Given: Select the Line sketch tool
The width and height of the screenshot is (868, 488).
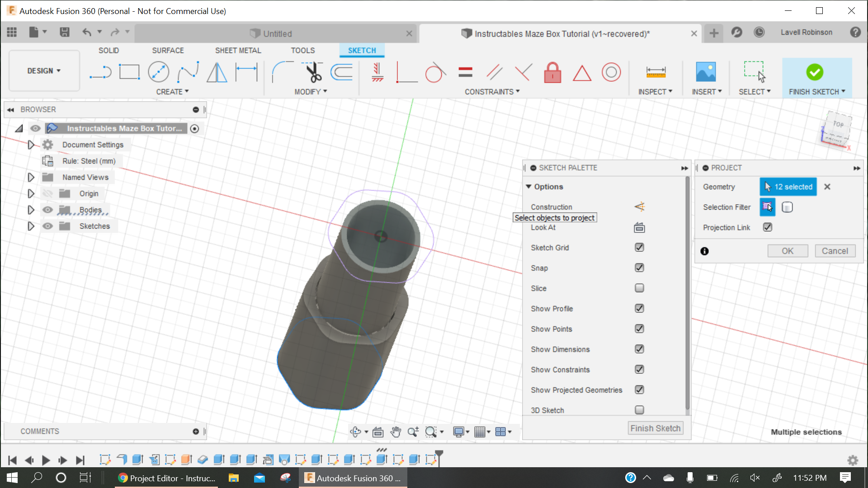Looking at the screenshot, I should 100,72.
